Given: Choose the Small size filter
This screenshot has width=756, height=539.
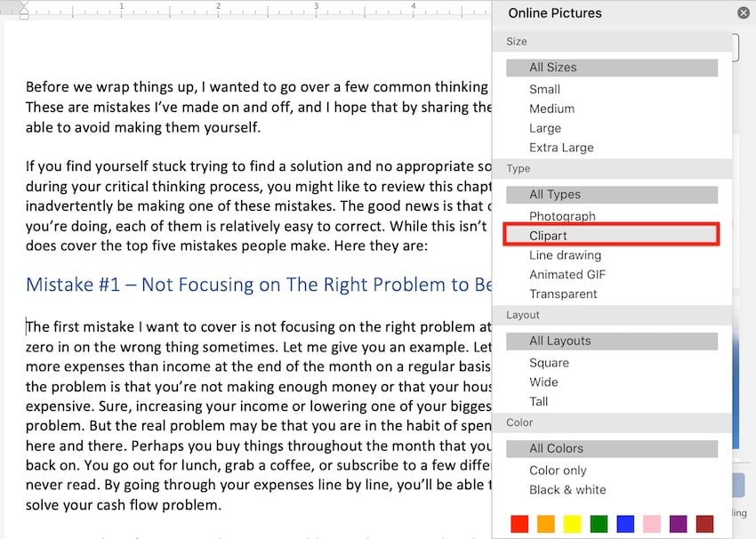Looking at the screenshot, I should 544,89.
